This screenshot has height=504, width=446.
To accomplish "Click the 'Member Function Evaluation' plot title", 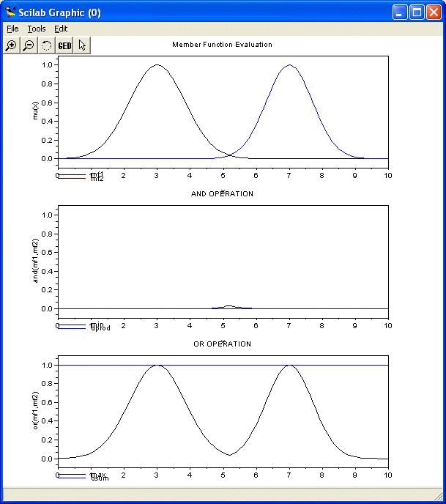I will pos(222,45).
